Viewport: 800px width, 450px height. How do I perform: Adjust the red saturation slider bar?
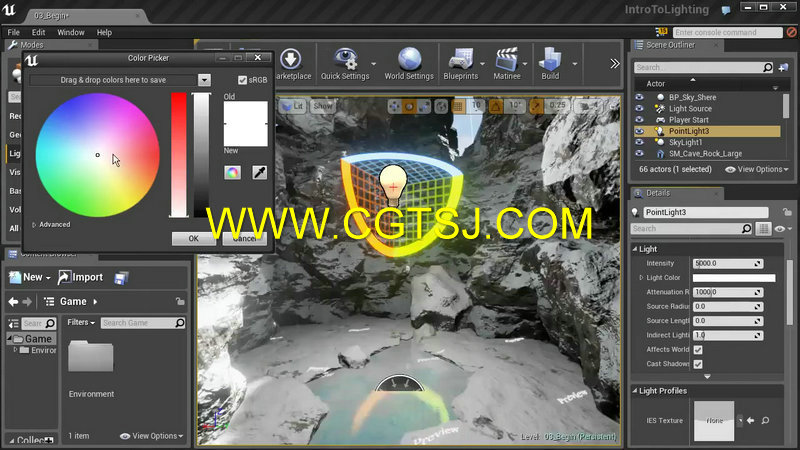pos(179,155)
